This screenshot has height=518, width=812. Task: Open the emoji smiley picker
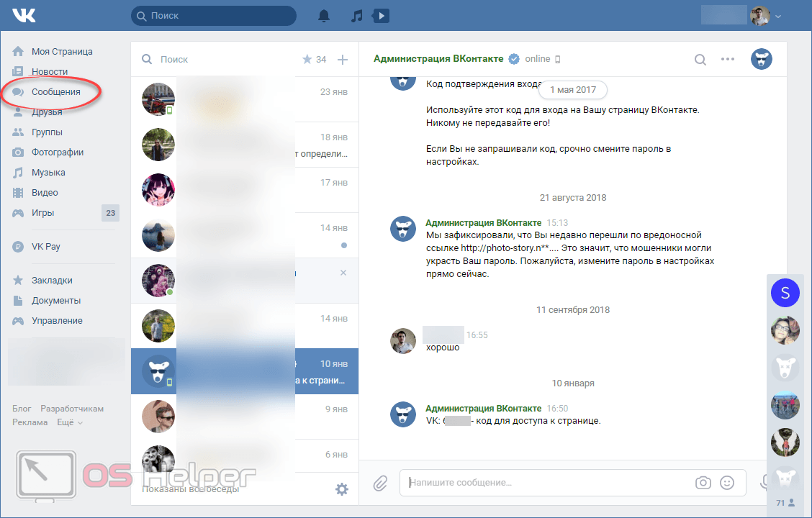coord(727,483)
